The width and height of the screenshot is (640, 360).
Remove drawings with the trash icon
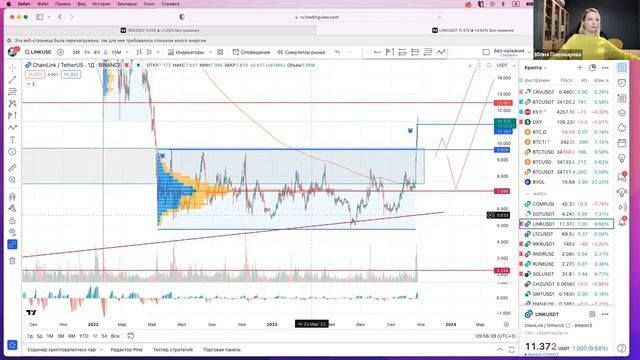tap(12, 261)
